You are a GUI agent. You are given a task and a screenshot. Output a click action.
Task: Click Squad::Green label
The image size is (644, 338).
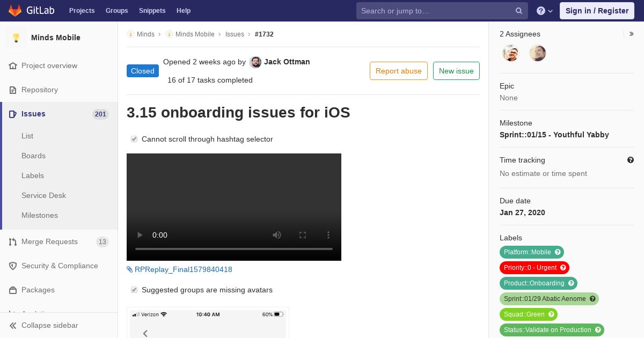[x=524, y=314]
